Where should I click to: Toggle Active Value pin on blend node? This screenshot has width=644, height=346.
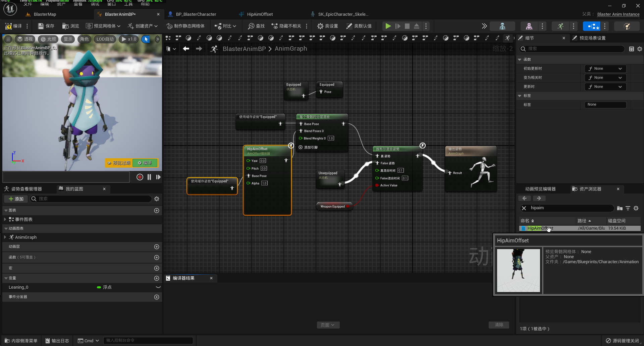pos(377,185)
